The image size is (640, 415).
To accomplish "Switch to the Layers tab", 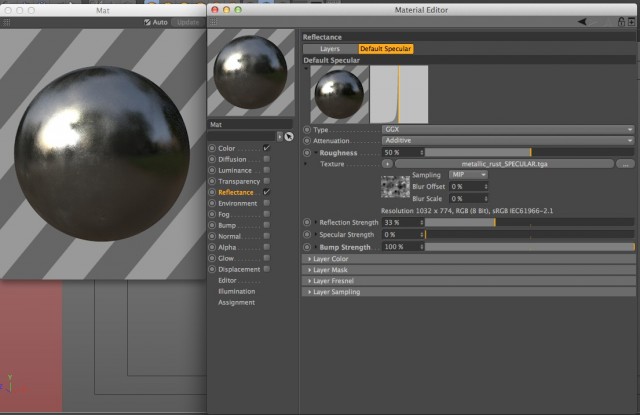I will coord(330,49).
